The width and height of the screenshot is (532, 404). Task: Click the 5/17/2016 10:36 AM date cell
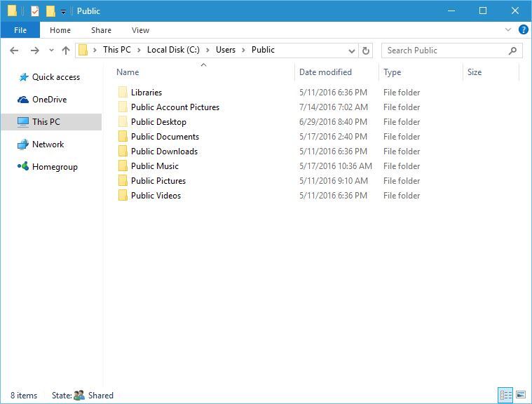point(336,166)
